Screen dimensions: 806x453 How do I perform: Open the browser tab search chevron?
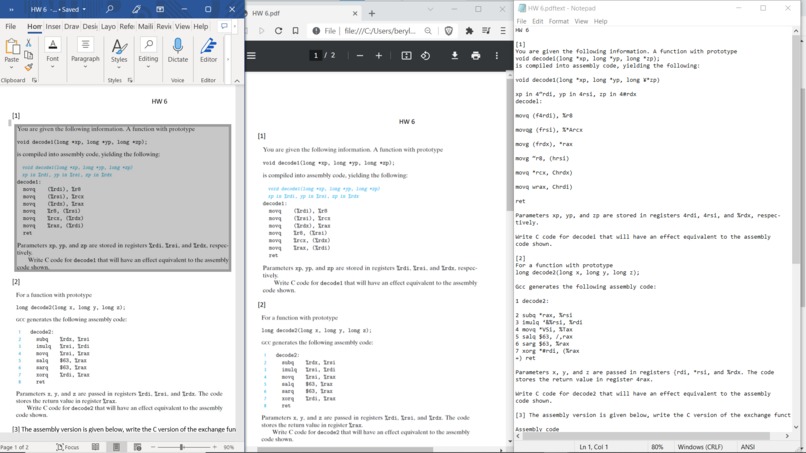click(x=430, y=9)
